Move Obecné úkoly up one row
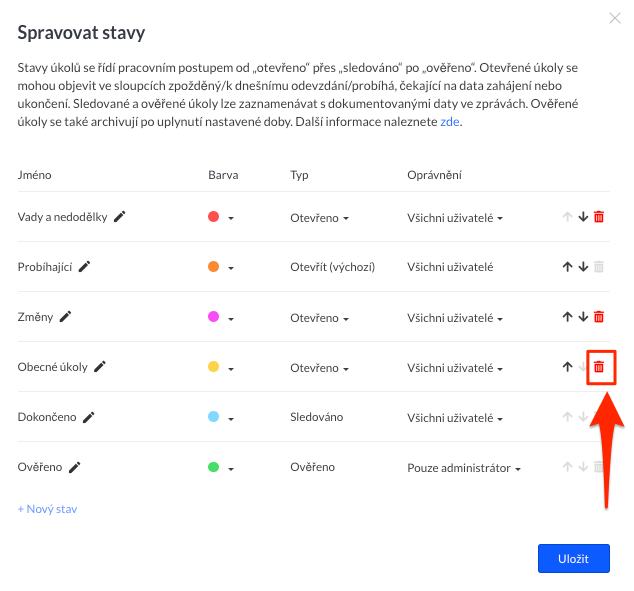The height and width of the screenshot is (591, 634). [x=567, y=367]
